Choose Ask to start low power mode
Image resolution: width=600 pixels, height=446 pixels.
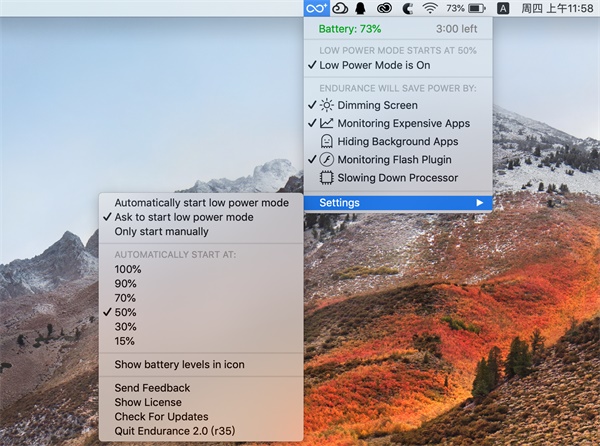pyautogui.click(x=201, y=217)
